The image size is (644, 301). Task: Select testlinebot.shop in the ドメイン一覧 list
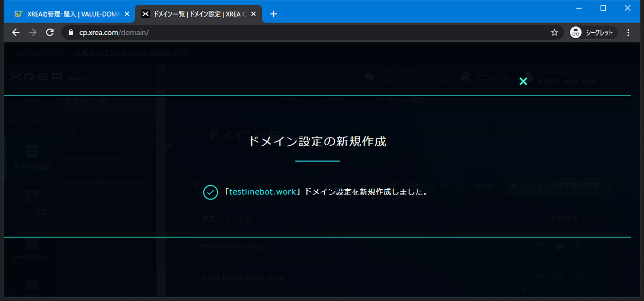[x=93, y=158]
